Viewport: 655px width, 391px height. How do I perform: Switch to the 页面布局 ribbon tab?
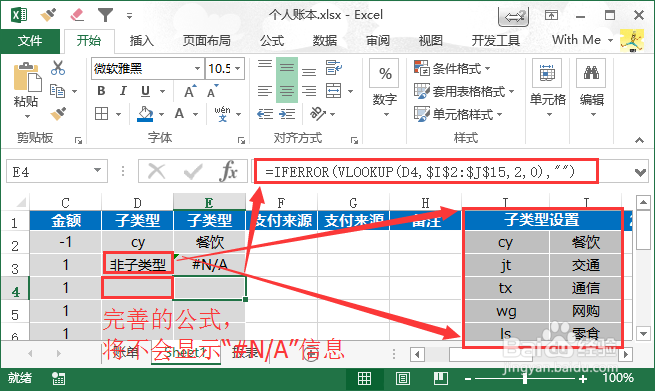tap(206, 41)
